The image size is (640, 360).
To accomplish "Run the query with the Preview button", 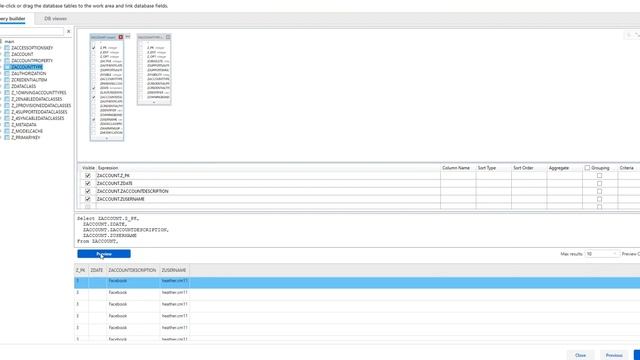I will pyautogui.click(x=104, y=254).
